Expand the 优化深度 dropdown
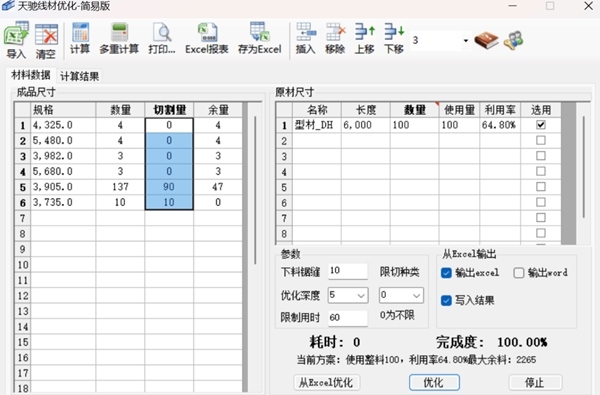Screen dimensions: 600x395 (x=348, y=295)
